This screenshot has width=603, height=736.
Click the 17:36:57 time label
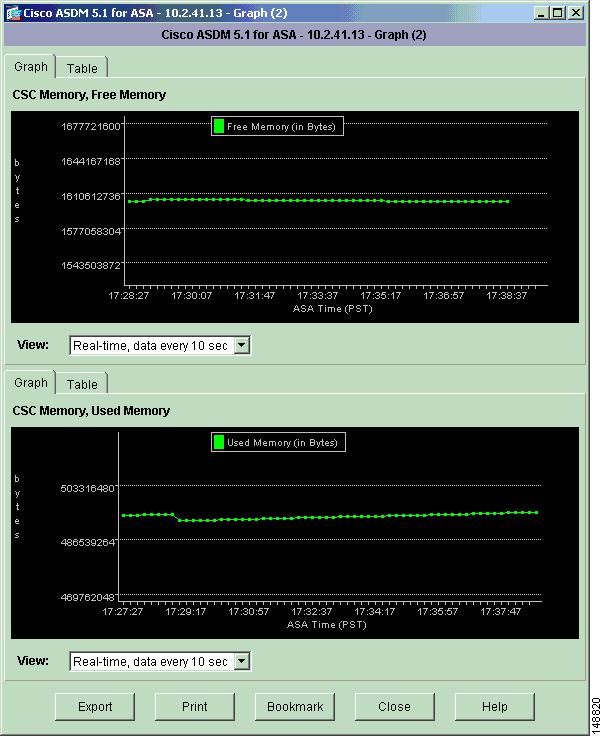tap(443, 296)
